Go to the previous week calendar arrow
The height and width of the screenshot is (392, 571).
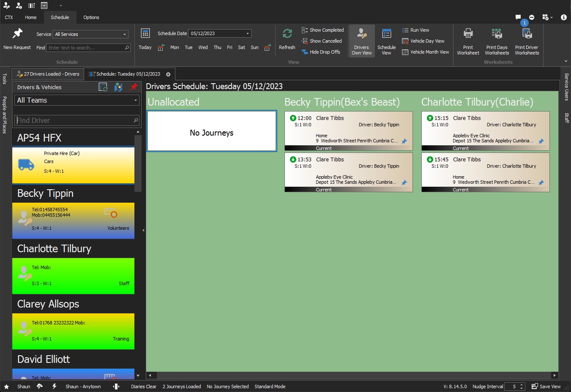point(161,48)
